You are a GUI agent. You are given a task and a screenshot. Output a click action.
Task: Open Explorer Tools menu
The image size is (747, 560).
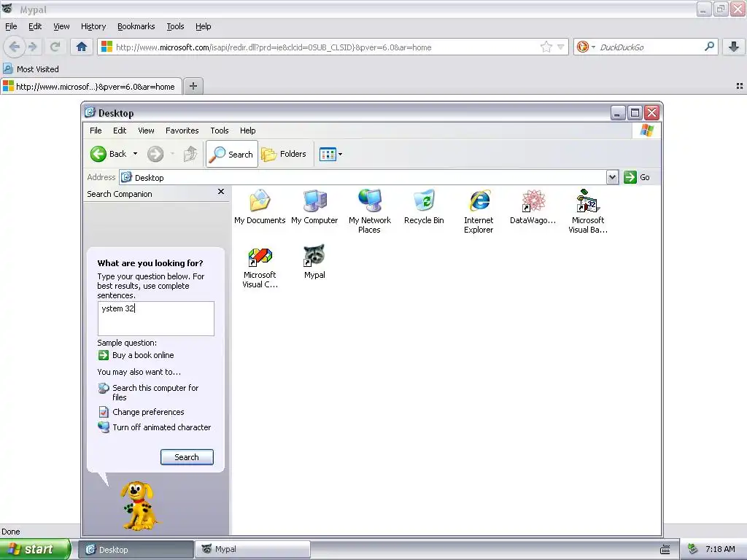coord(220,131)
